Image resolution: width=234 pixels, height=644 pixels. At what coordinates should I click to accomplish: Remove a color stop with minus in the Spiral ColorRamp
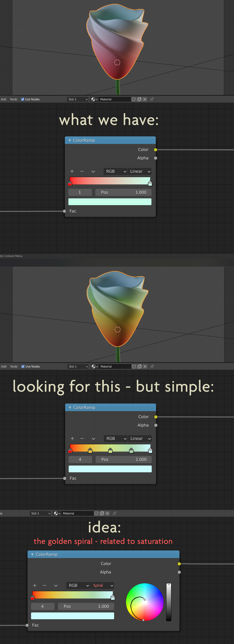tap(44, 586)
